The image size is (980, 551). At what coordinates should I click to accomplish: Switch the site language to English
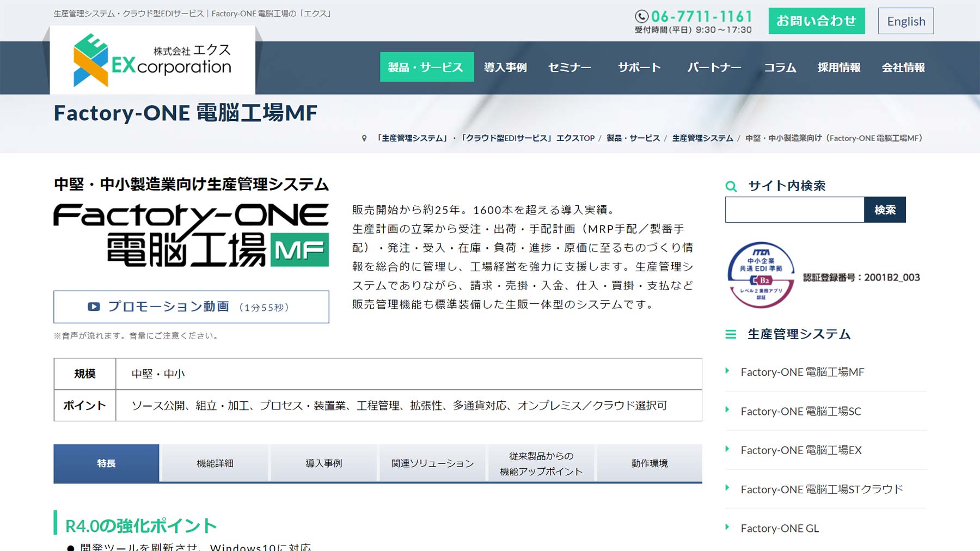point(905,21)
